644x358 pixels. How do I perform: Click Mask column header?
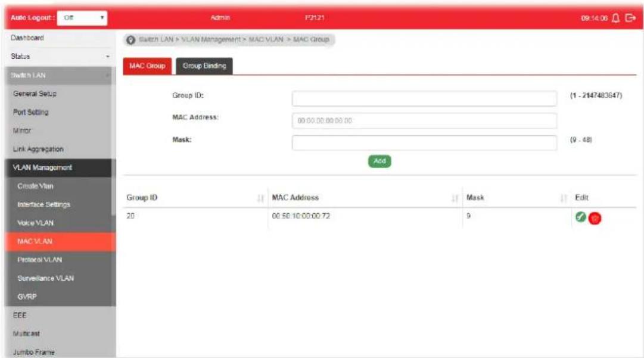(x=475, y=198)
